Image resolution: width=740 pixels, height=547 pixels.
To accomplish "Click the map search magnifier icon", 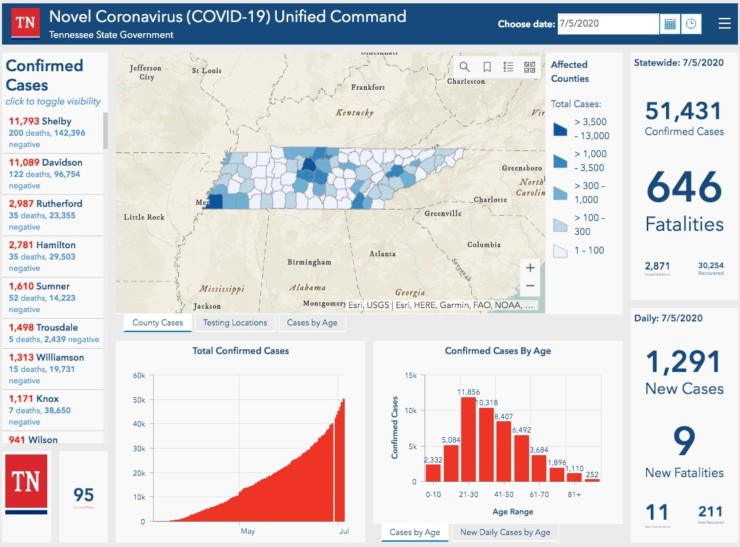I will pos(464,67).
